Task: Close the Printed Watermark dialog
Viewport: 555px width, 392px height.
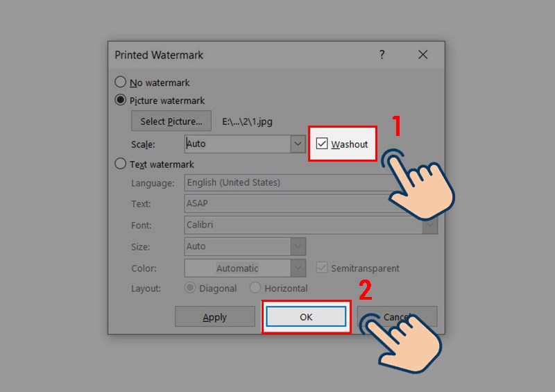Action: click(x=422, y=55)
